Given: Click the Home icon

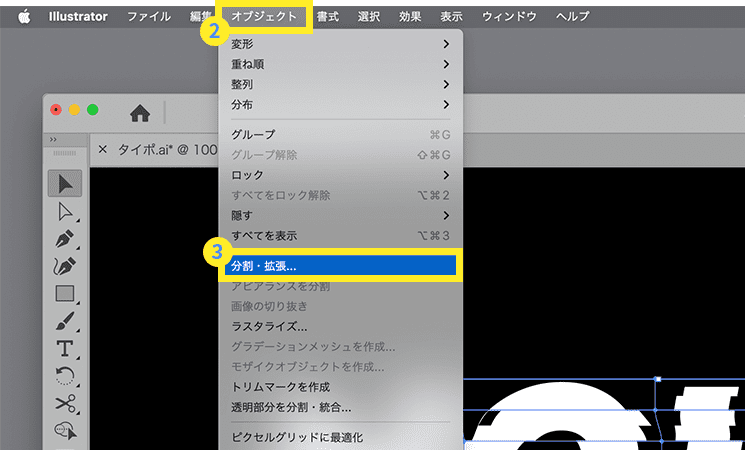Looking at the screenshot, I should tap(140, 113).
